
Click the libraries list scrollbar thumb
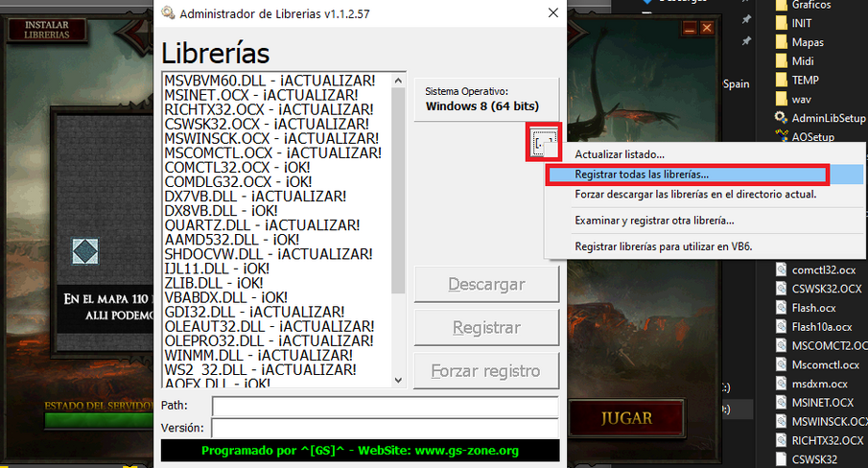click(398, 190)
